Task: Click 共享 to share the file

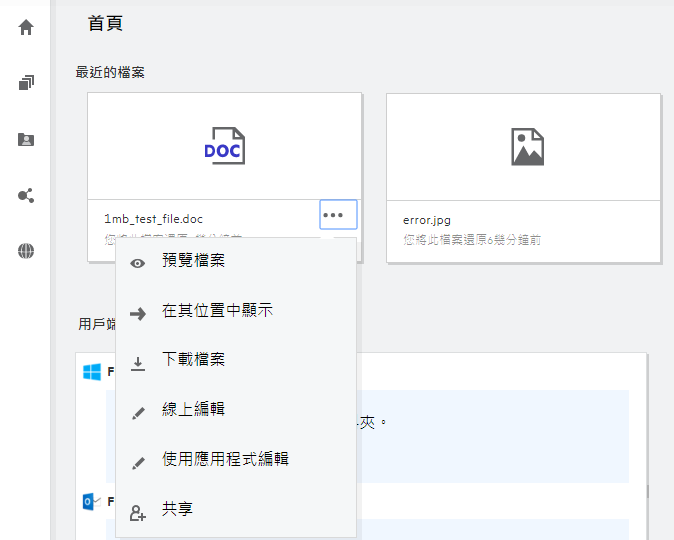Action: 177,509
